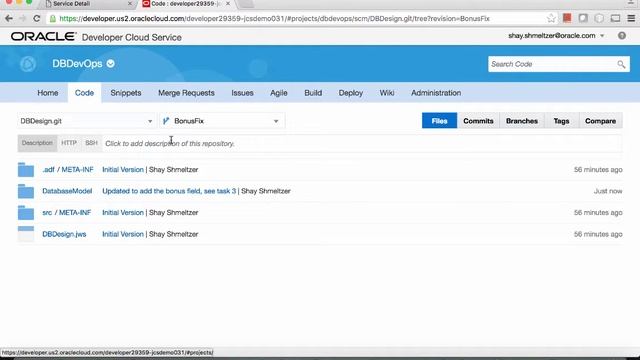Click the 'Just now' timestamp

coord(608,191)
